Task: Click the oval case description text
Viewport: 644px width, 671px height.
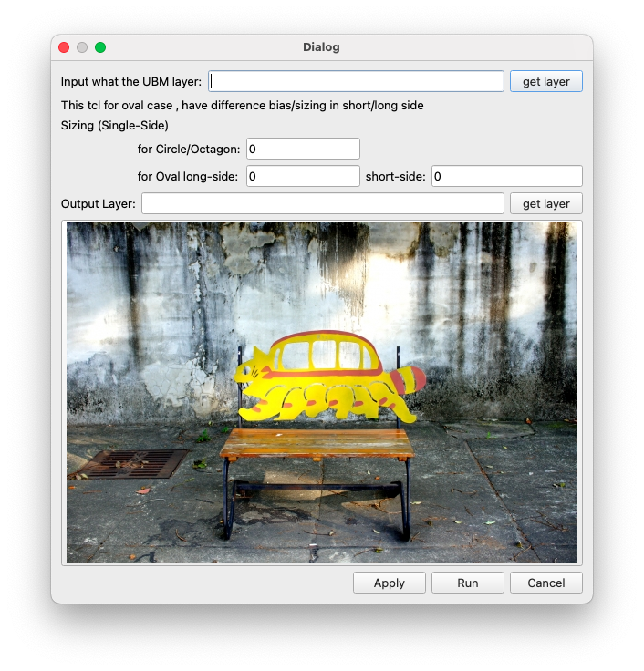Action: 242,105
